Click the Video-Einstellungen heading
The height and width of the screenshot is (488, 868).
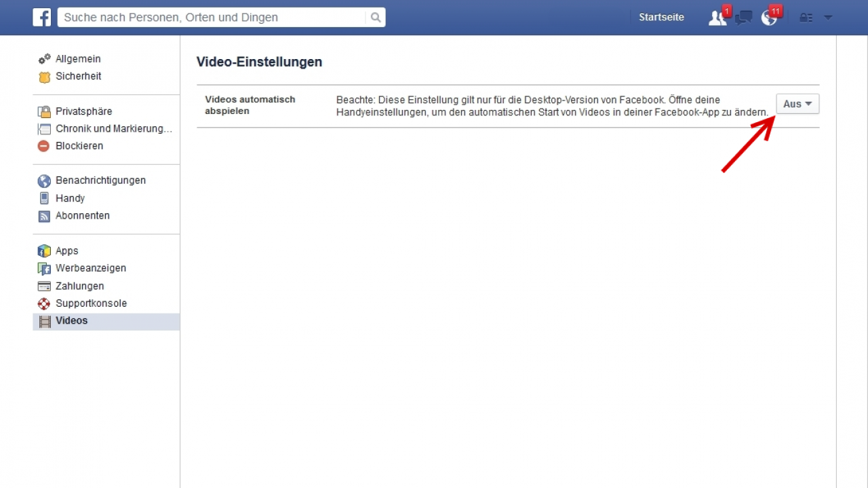click(259, 62)
